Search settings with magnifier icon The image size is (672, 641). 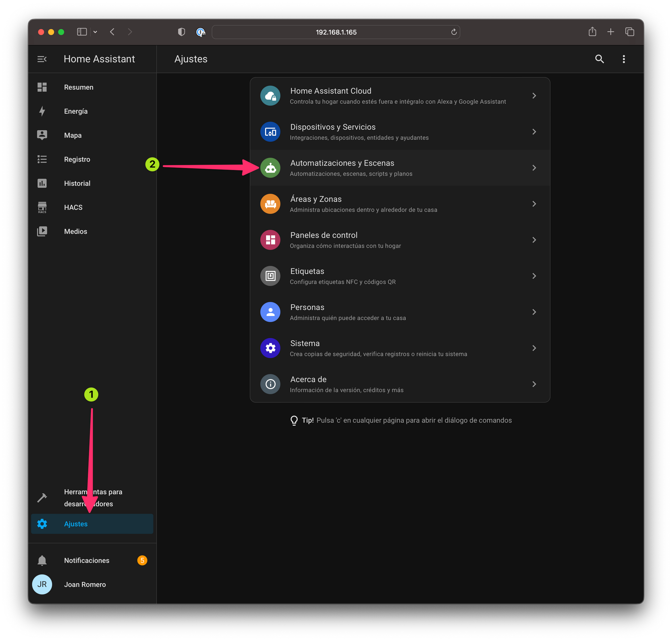point(599,59)
